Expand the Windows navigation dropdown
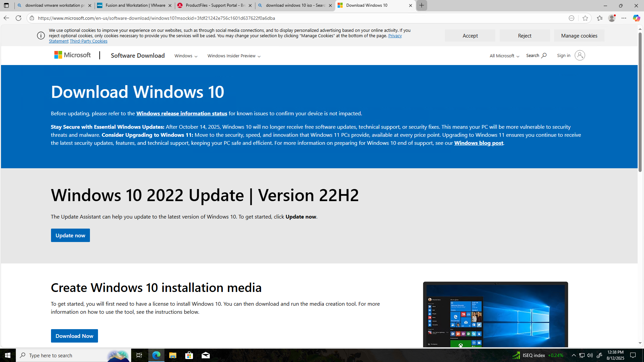644x362 pixels. point(186,56)
